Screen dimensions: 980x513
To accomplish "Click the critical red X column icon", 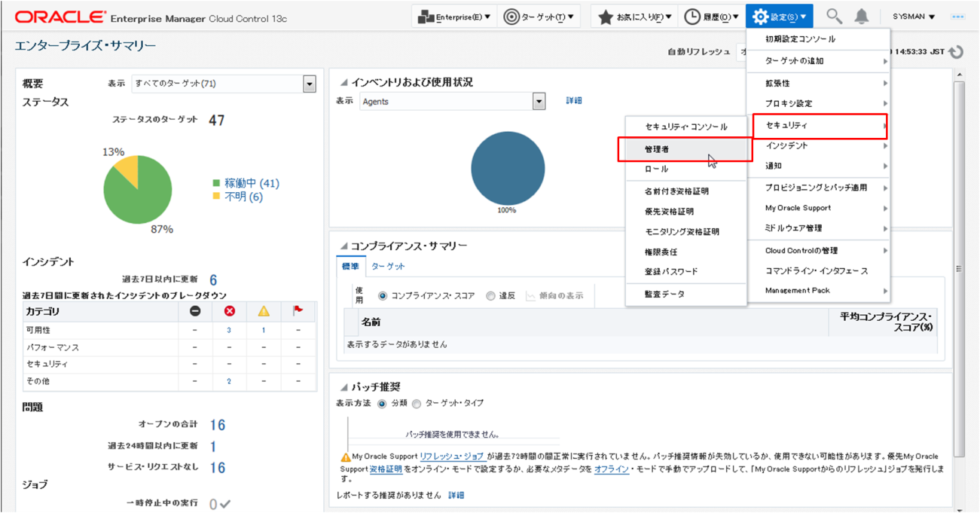I will click(229, 311).
